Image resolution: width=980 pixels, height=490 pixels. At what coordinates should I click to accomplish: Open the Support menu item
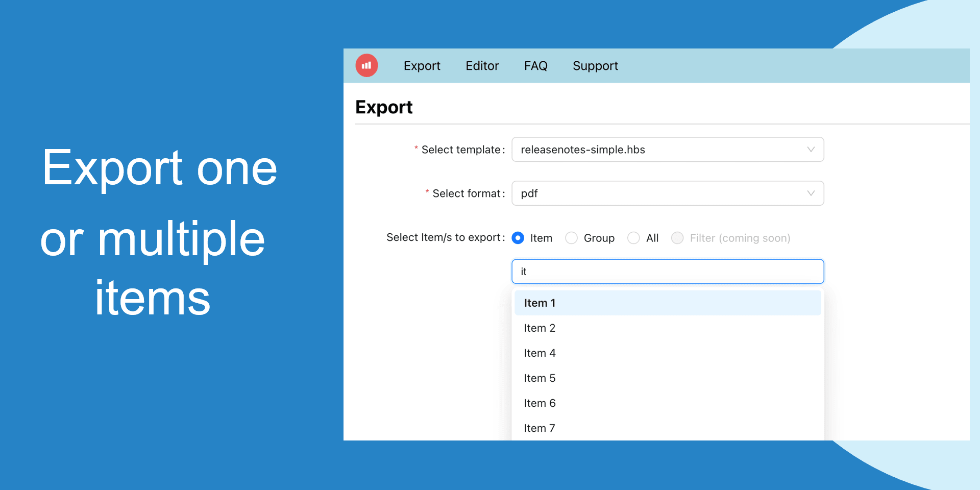pyautogui.click(x=595, y=66)
